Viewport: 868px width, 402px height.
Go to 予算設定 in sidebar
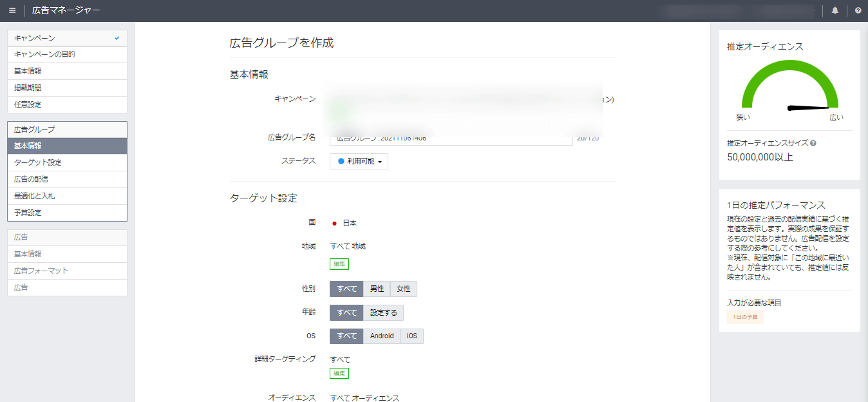point(67,213)
